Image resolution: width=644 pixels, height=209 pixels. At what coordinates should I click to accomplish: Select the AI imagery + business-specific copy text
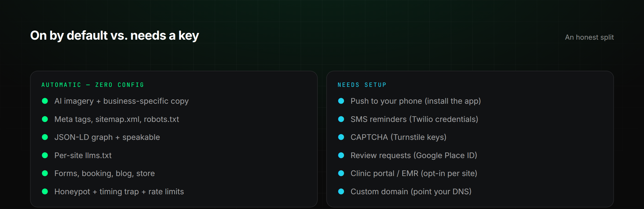coord(122,101)
